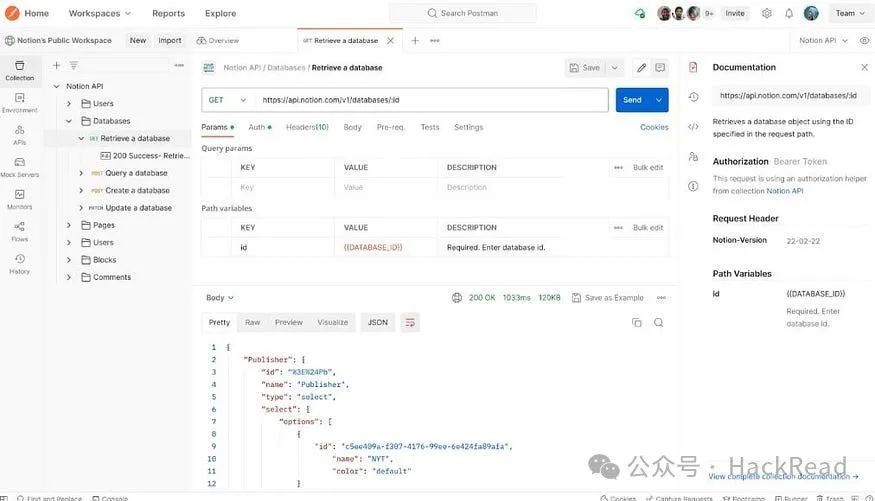The height and width of the screenshot is (501, 875).
Task: Open the Flows sidebar panel
Action: coord(20,232)
